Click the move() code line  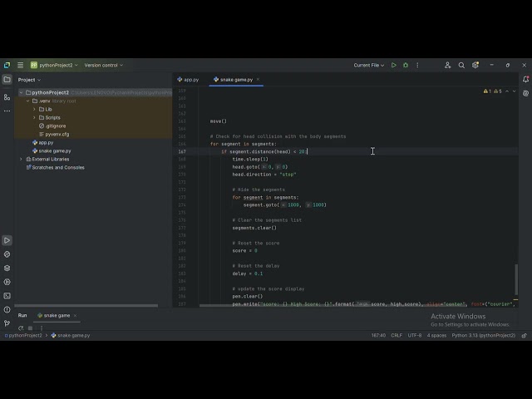click(x=218, y=121)
